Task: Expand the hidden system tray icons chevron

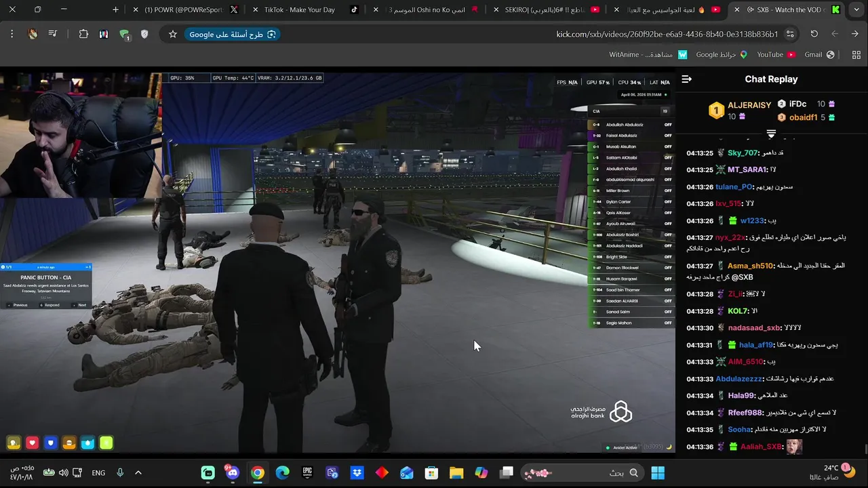Action: (138, 472)
